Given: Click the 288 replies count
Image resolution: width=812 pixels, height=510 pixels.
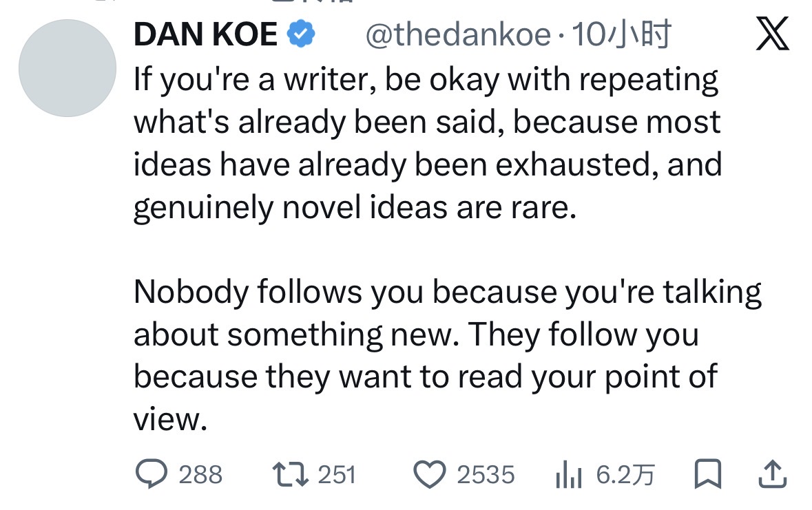Looking at the screenshot, I should coord(200,474).
